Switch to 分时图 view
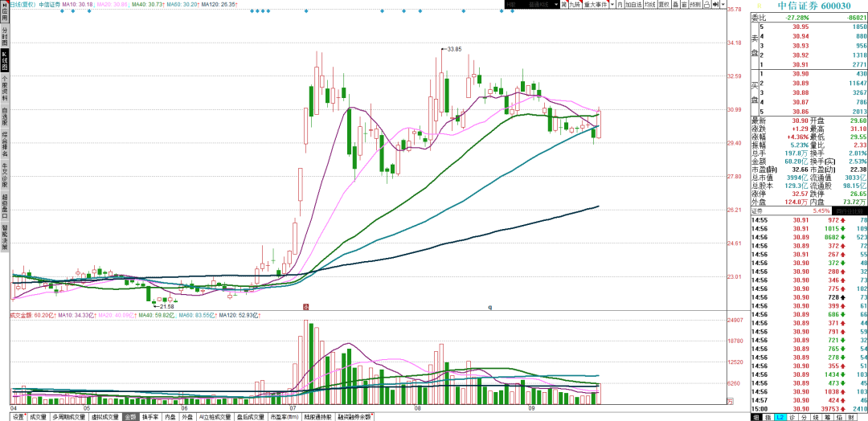This screenshot has width=868, height=421. [x=5, y=36]
